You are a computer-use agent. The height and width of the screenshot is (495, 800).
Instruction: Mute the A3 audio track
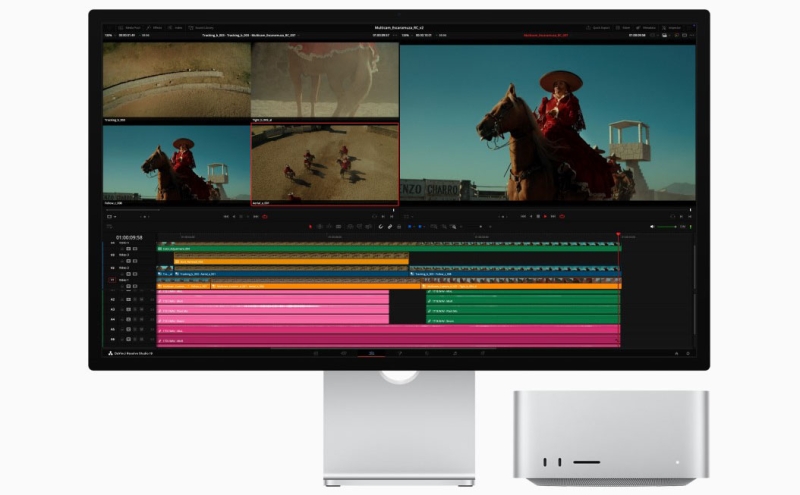click(x=141, y=309)
